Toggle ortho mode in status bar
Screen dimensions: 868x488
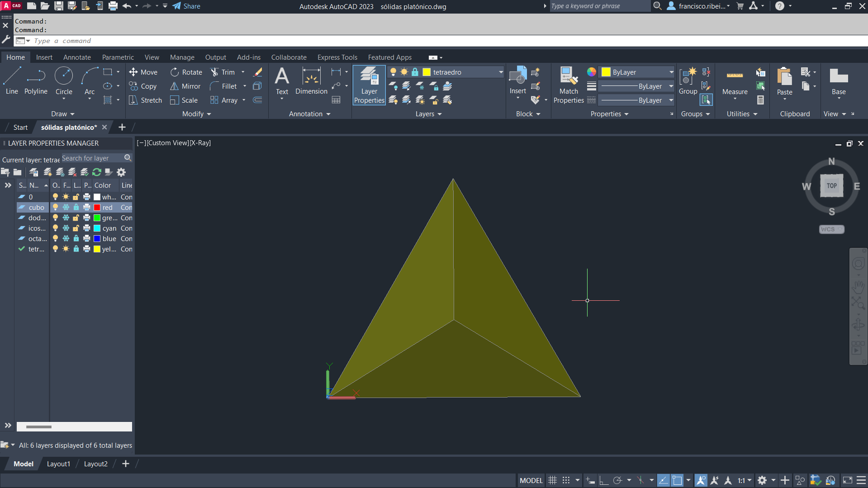pos(603,480)
